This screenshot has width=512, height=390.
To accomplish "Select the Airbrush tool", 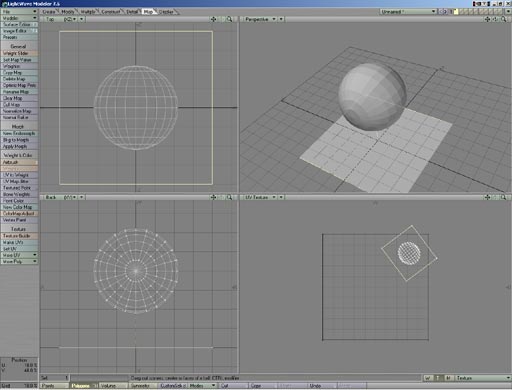I will pos(19,162).
